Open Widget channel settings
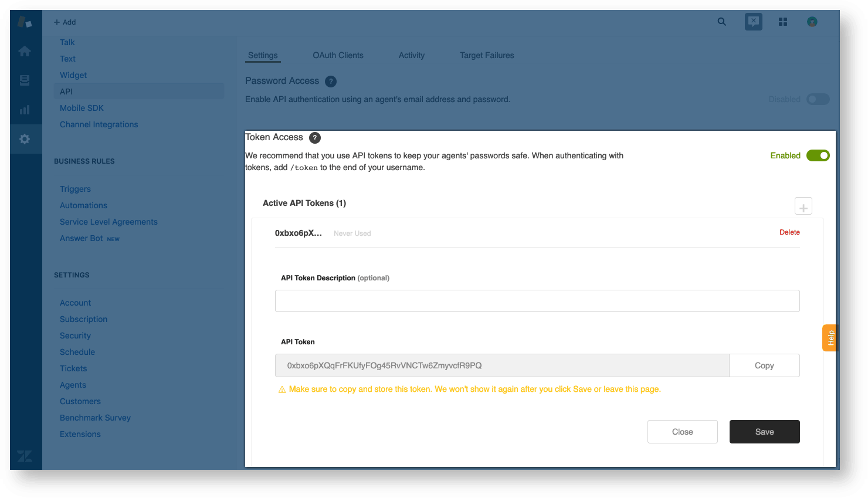This screenshot has height=498, width=868. pyautogui.click(x=73, y=75)
